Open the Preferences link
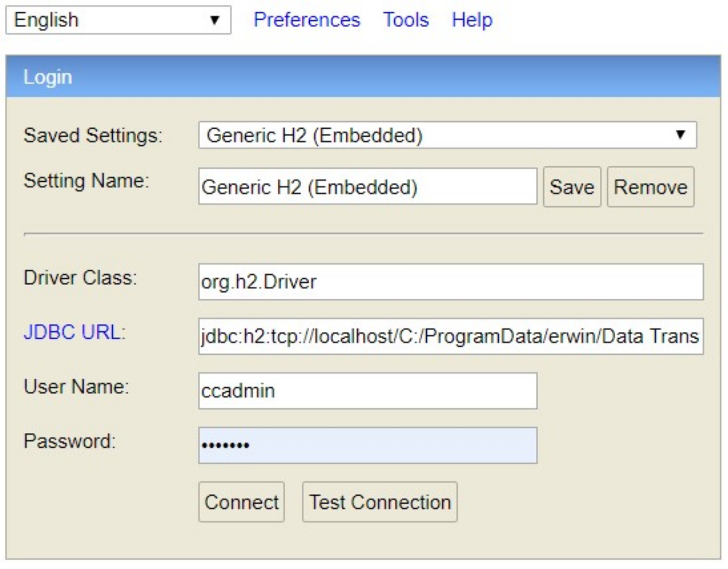Screen dimensions: 728x569 (307, 20)
